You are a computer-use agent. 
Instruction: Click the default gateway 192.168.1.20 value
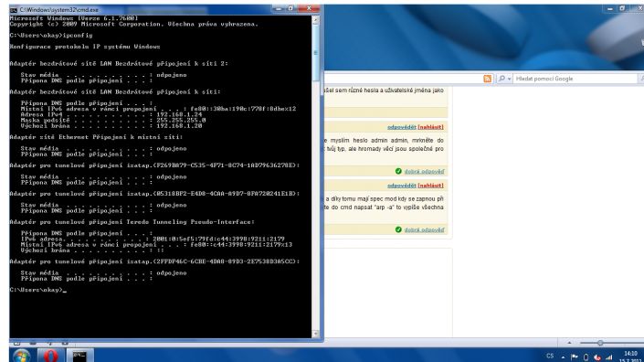click(x=179, y=126)
